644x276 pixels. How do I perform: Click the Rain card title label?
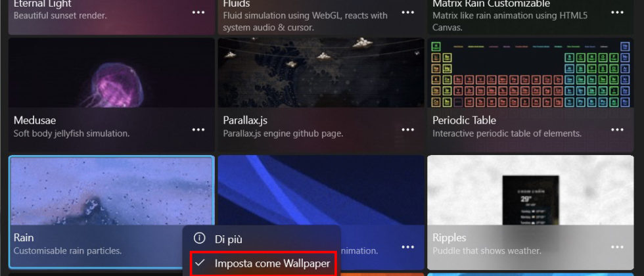point(24,238)
